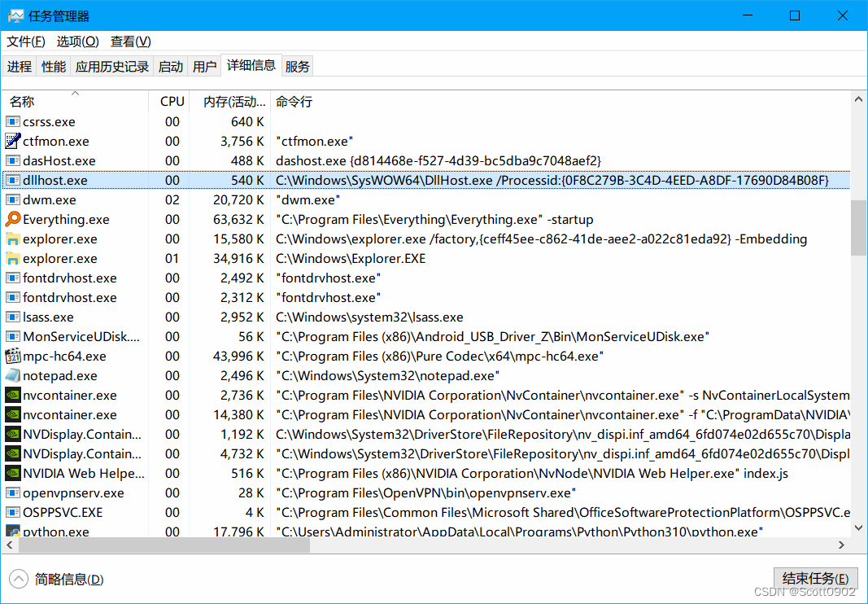Click the 34,916 K explorer.exe folder icon
Viewport: 868px width, 604px height.
click(x=13, y=258)
